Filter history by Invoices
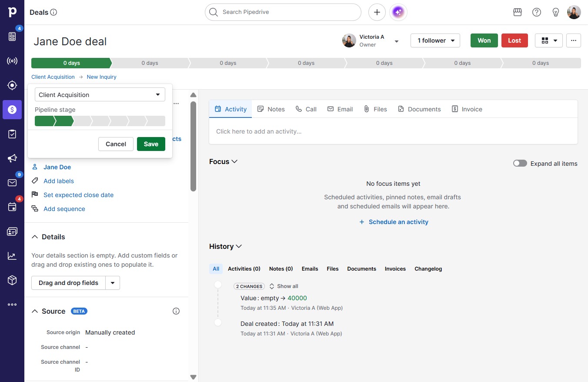 click(x=395, y=269)
